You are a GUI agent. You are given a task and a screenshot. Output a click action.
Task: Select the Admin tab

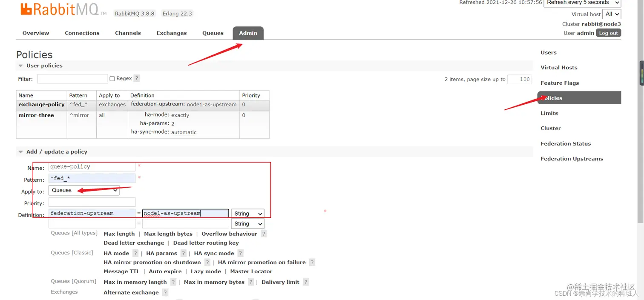click(248, 33)
